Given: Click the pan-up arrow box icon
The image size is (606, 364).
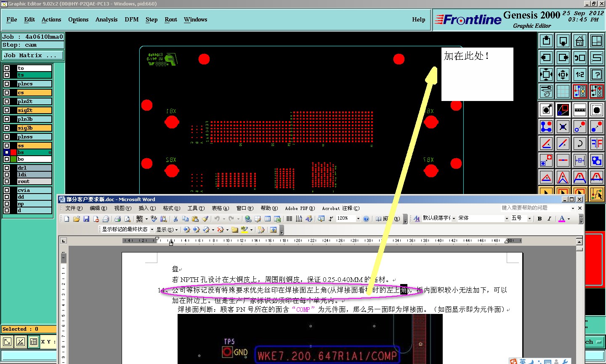Looking at the screenshot, I should 546,41.
